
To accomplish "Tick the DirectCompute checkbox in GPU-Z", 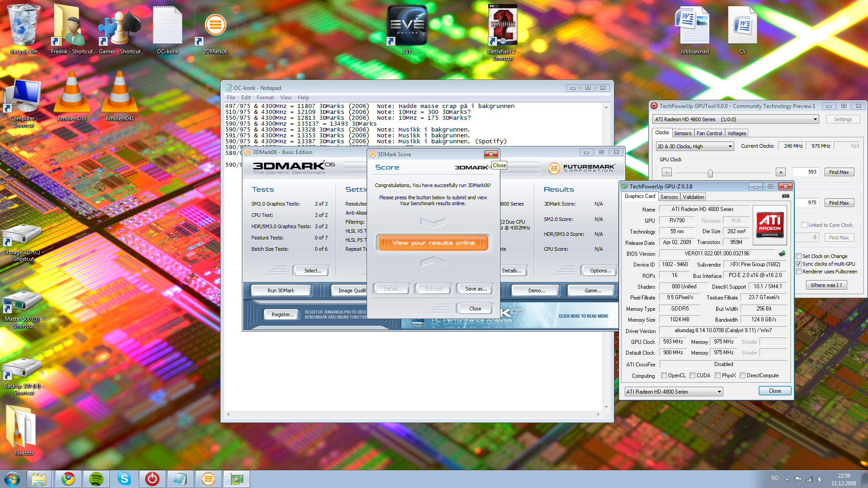I will 742,375.
